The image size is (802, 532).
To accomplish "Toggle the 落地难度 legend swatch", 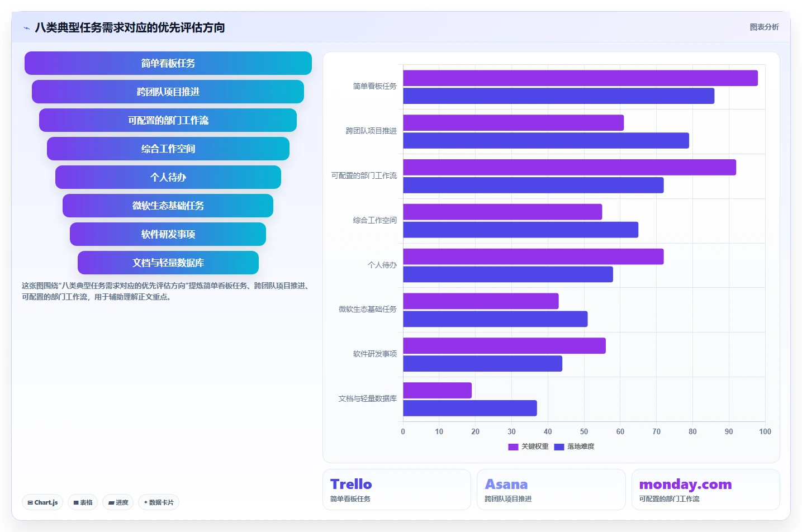I will 559,446.
